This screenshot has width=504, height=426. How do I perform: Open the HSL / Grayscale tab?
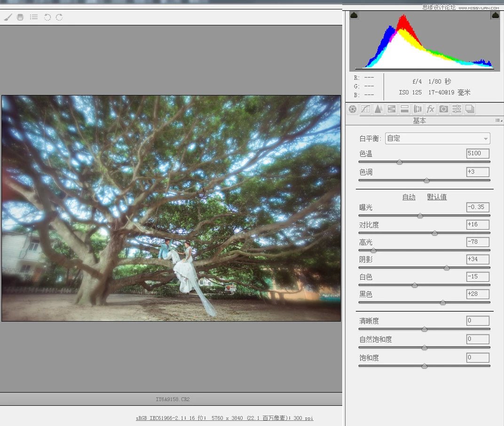(392, 109)
